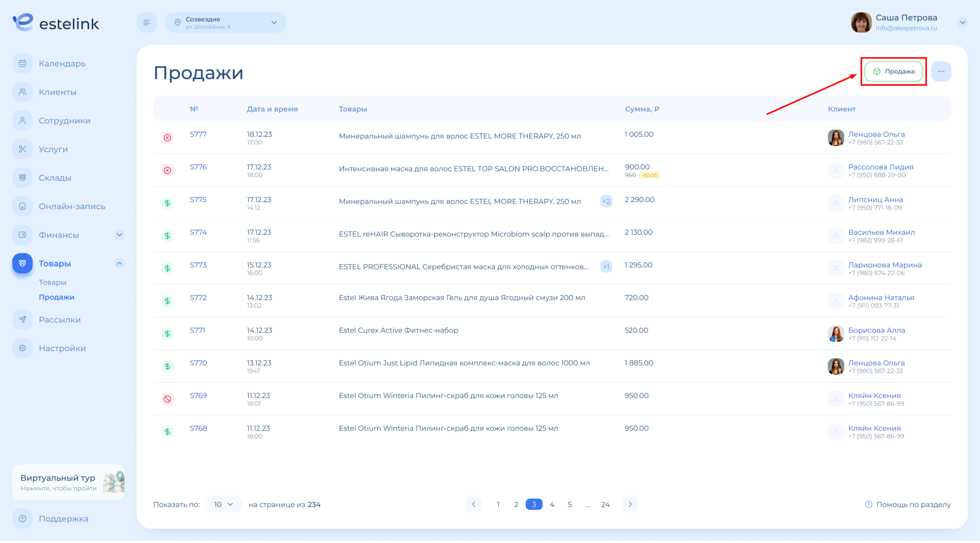Click the +1 items badge on S773
The height and width of the screenshot is (543, 980).
click(606, 266)
